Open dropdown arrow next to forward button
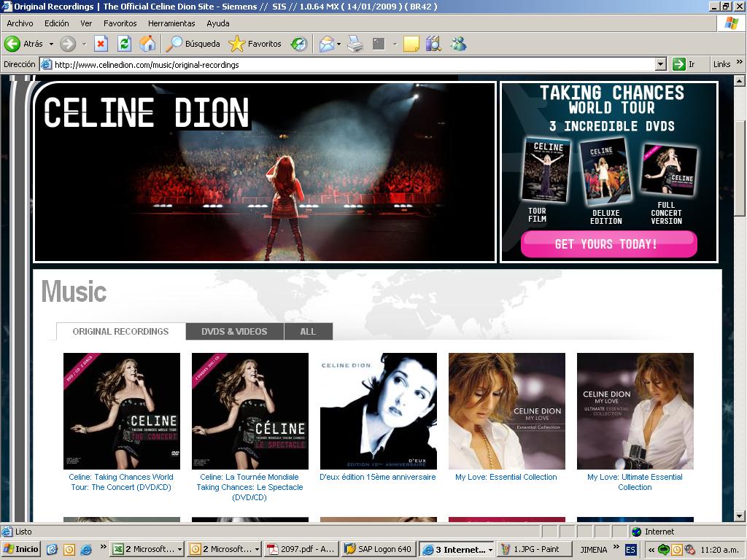Image resolution: width=747 pixels, height=560 pixels. 85,44
